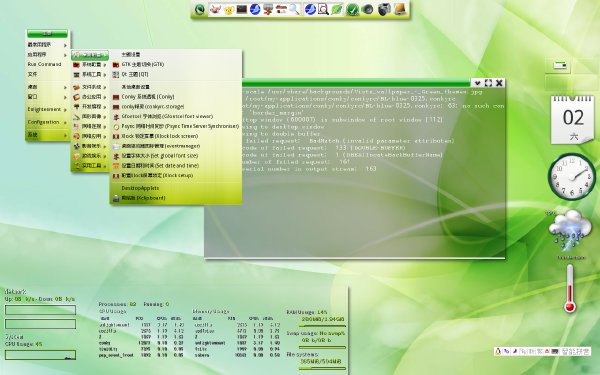
Task: Expand the 文件系统 submenu arrow
Action: coord(105,88)
